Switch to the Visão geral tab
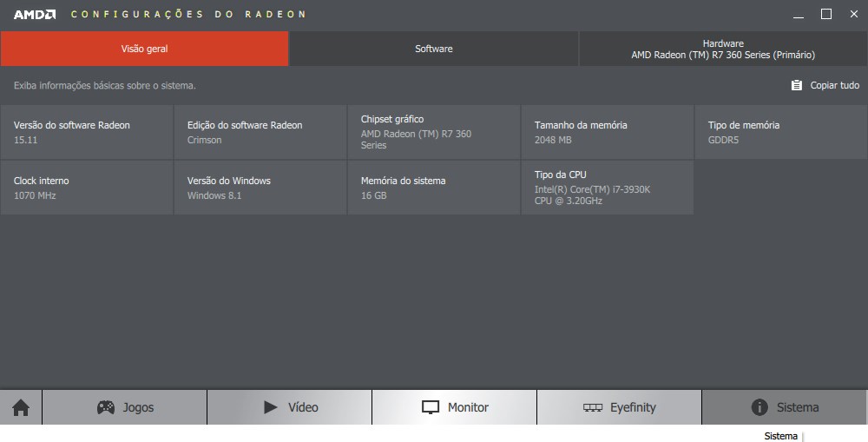 [x=144, y=49]
